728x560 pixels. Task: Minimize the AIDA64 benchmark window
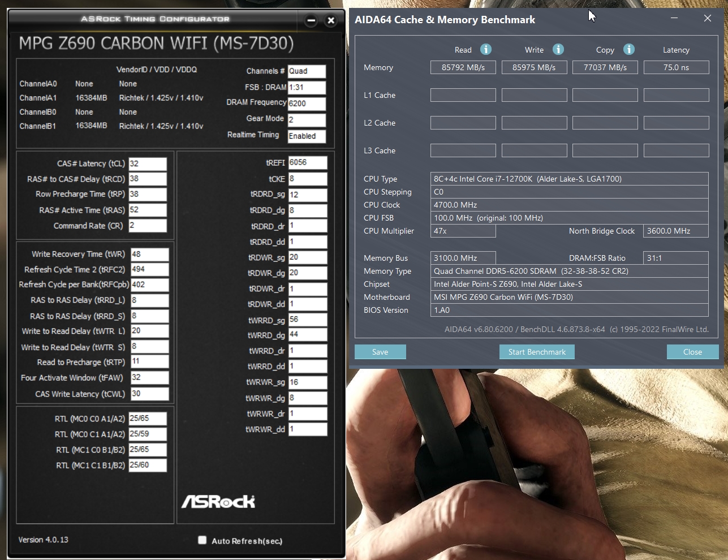pos(674,18)
